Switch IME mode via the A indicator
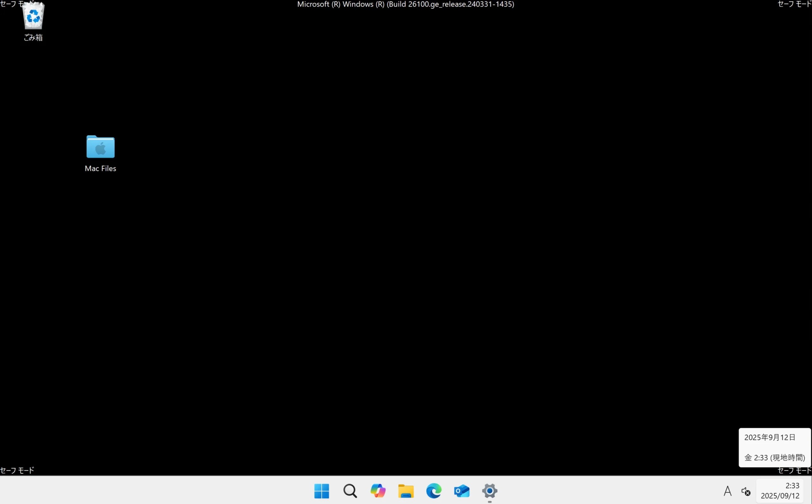Image resolution: width=812 pixels, height=504 pixels. coord(727,491)
